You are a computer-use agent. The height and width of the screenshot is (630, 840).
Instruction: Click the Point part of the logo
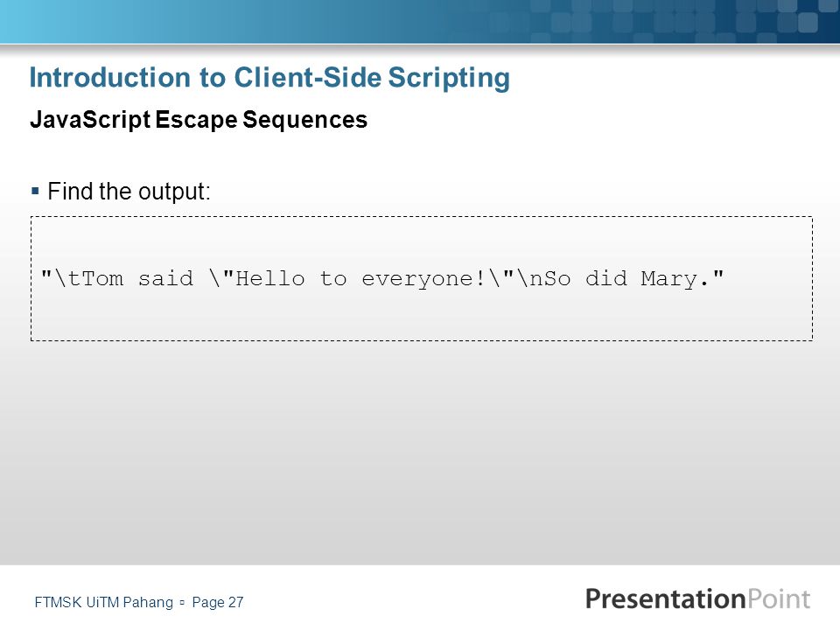pos(779,598)
